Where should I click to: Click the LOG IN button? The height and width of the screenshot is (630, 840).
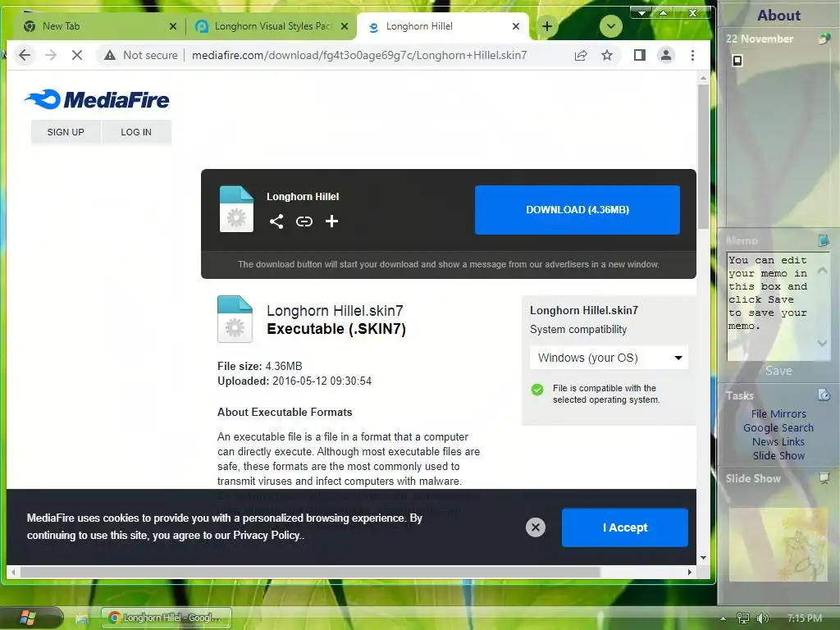pos(136,132)
